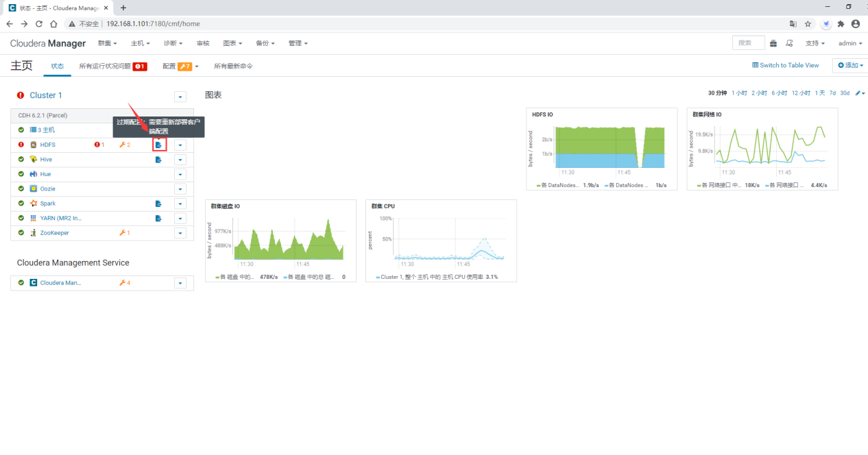This screenshot has width=868, height=455.
Task: Click the running commands scroll icon in header
Action: (x=789, y=43)
